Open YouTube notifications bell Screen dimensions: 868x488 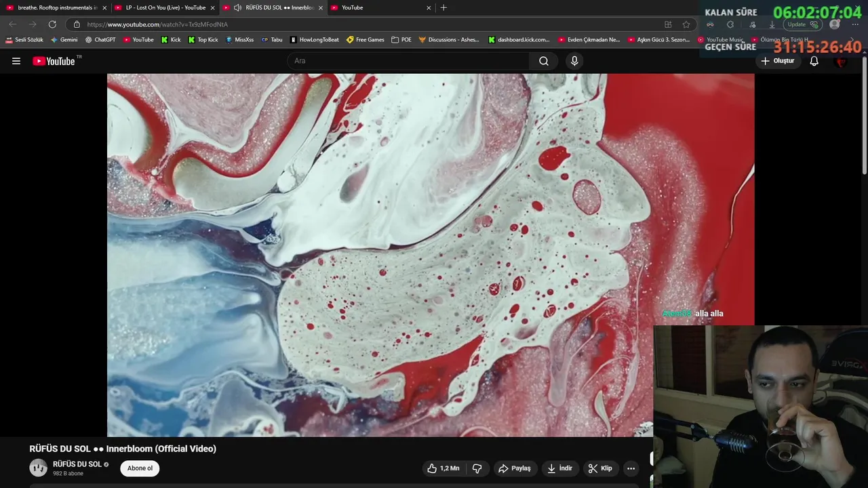pos(814,61)
